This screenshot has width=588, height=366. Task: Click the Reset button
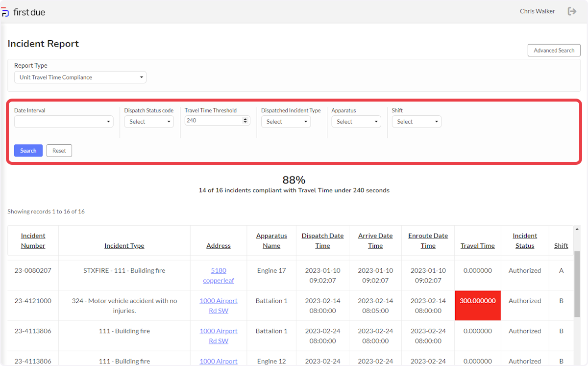(x=59, y=151)
